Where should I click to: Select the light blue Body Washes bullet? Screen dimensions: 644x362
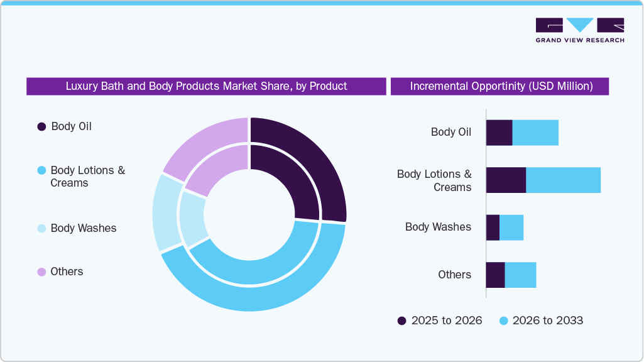coord(40,228)
